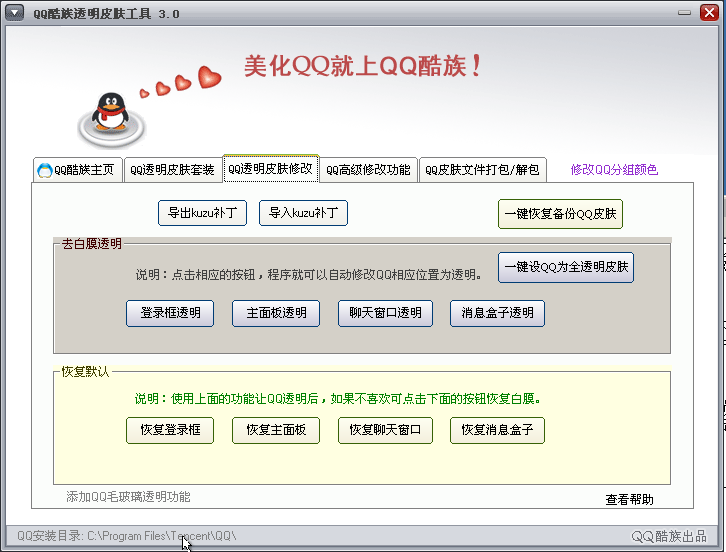Click the 恢复聊天窗口 button
This screenshot has width=726, height=552.
pos(385,430)
